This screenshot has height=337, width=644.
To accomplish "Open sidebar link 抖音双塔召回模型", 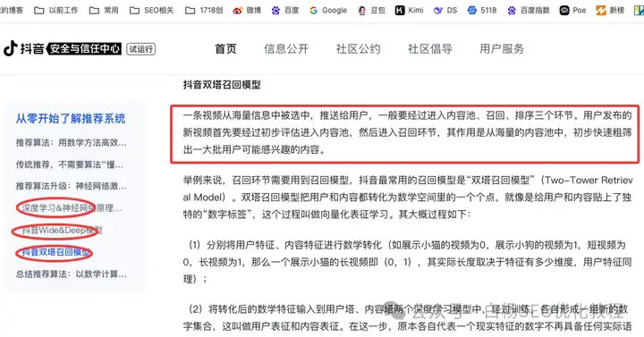I will (x=55, y=252).
